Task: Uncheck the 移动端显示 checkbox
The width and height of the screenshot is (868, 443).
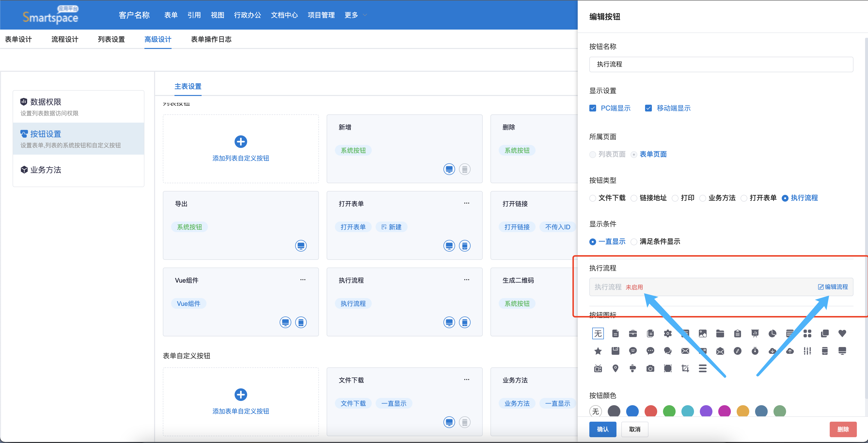Action: point(648,108)
